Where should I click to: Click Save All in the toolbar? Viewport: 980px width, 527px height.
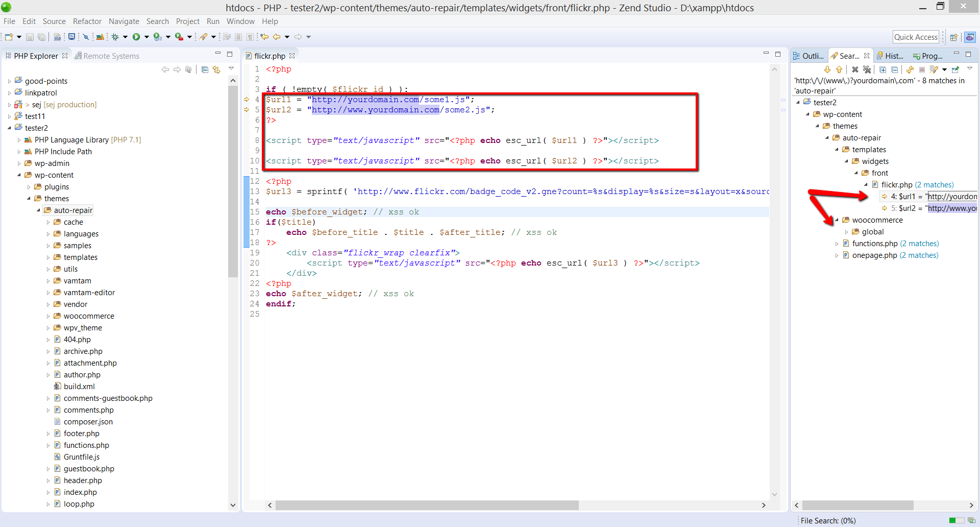41,37
